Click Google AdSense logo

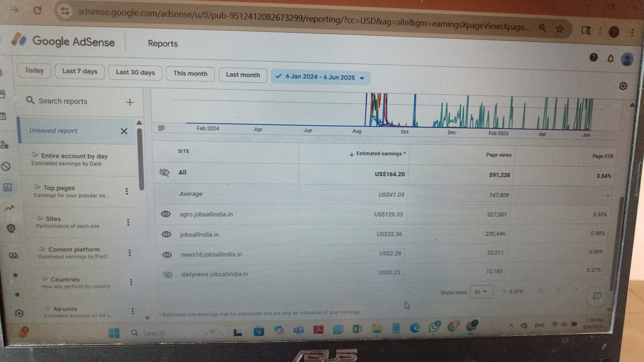tap(63, 41)
